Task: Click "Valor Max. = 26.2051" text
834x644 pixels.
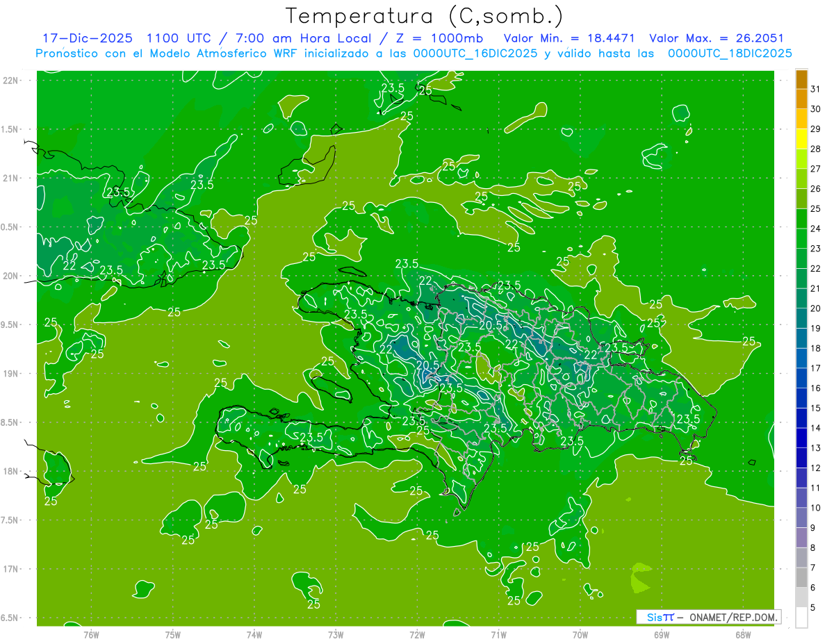Action: pyautogui.click(x=716, y=38)
